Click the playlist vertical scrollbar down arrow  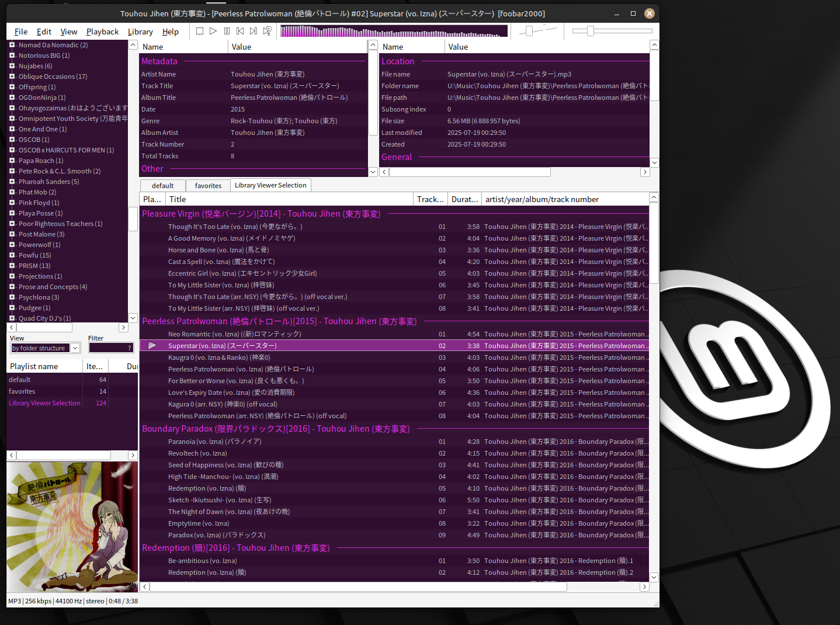[654, 577]
